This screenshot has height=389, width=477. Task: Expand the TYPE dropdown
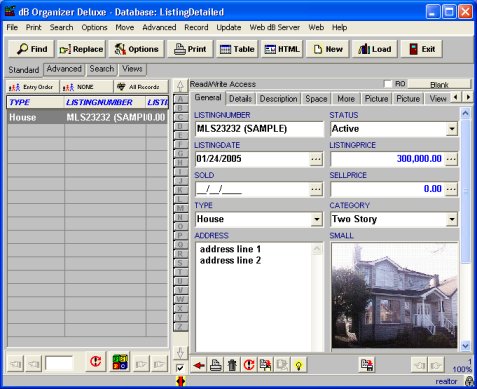316,219
